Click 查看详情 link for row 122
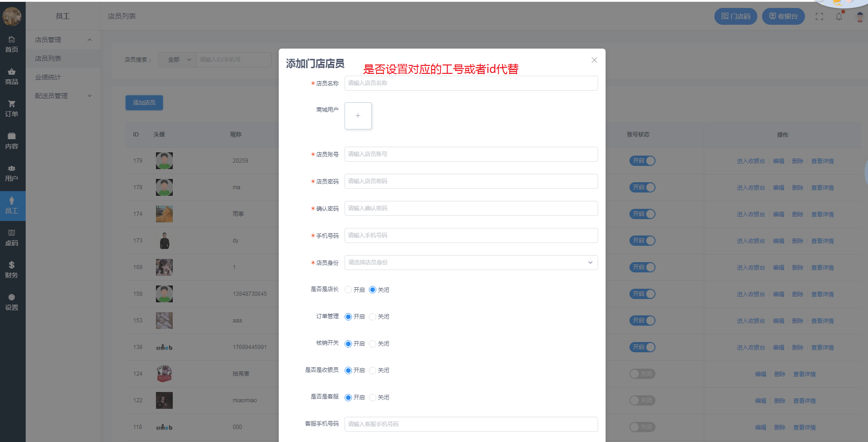868x442 pixels. coord(804,401)
